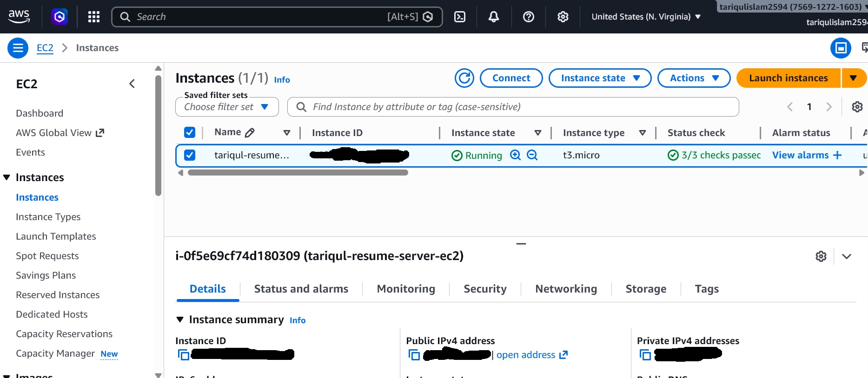Viewport: 868px width, 378px height.
Task: Open Events in the sidebar
Action: [30, 152]
